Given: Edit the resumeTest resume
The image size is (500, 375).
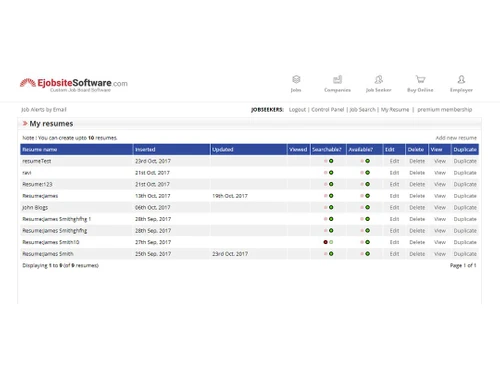Looking at the screenshot, I should (x=394, y=161).
